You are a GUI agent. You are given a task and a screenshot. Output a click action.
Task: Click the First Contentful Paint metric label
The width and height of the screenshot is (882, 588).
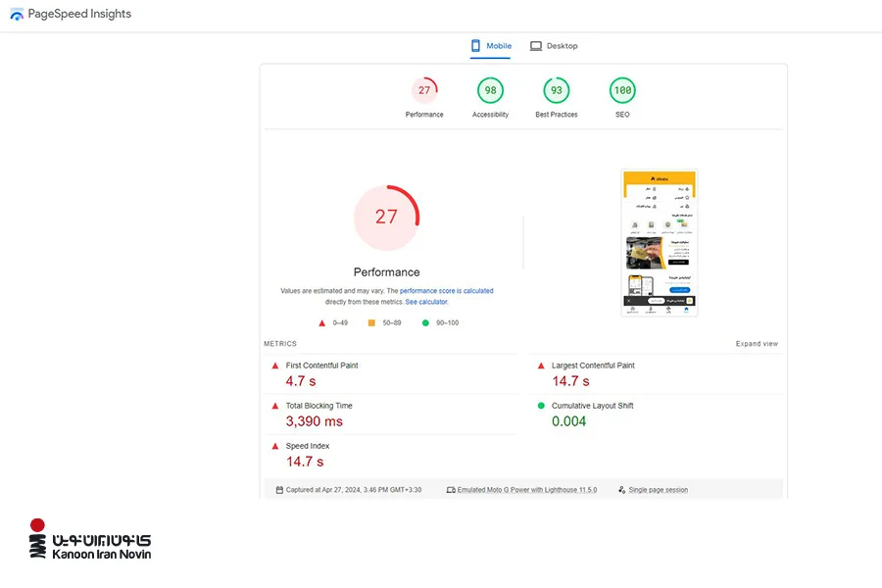321,366
